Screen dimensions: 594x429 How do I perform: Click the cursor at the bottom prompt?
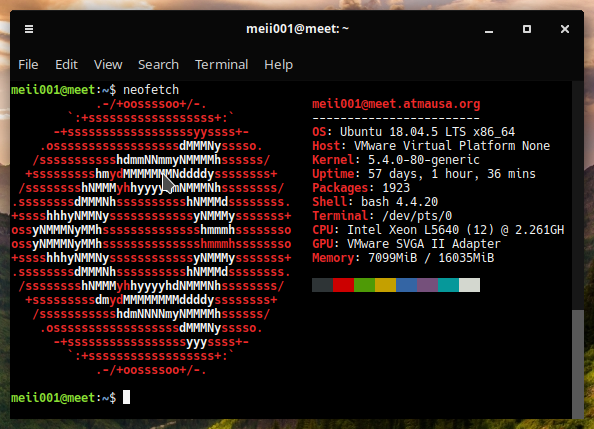coord(127,397)
